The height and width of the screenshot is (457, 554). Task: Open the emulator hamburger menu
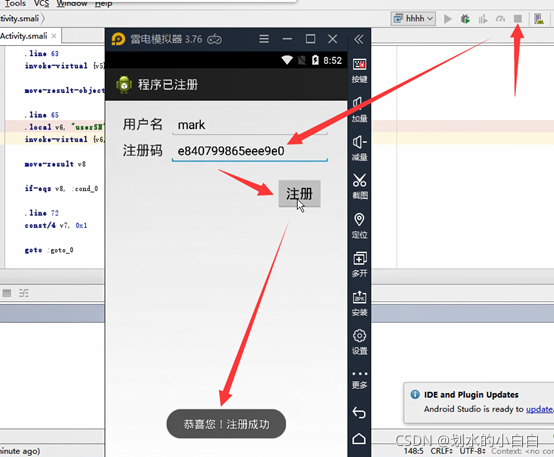(264, 39)
